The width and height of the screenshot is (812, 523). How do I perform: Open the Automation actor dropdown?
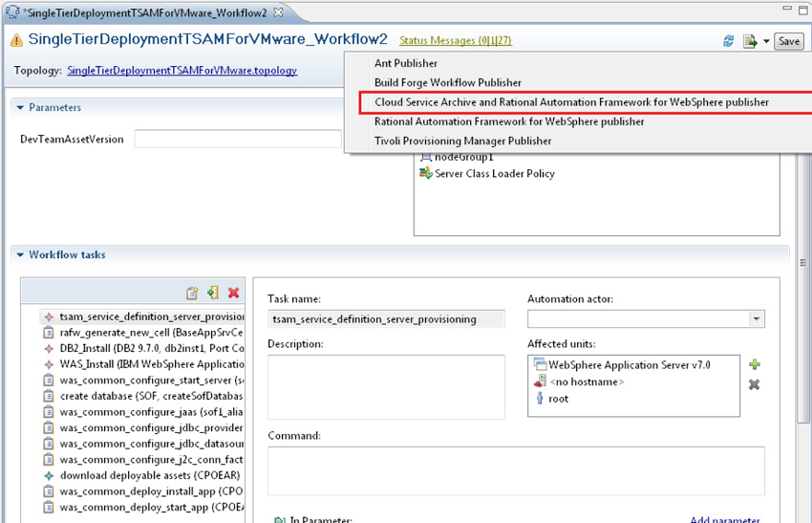pyautogui.click(x=757, y=318)
